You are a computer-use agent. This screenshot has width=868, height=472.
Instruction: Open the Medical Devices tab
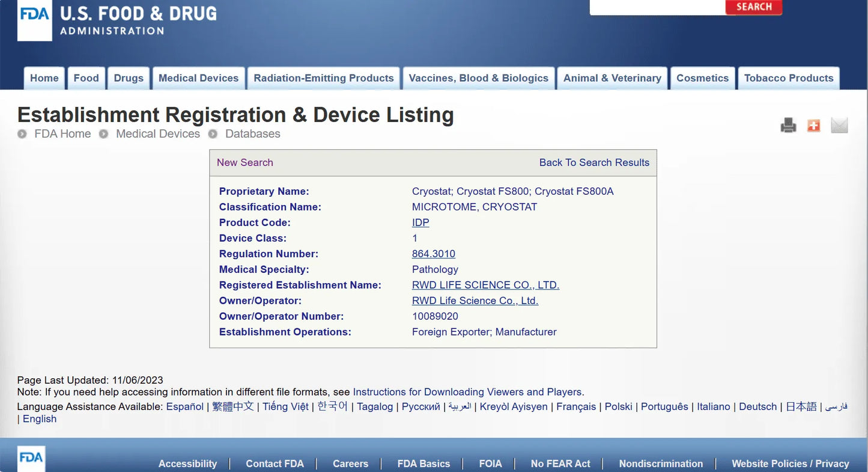pos(198,78)
